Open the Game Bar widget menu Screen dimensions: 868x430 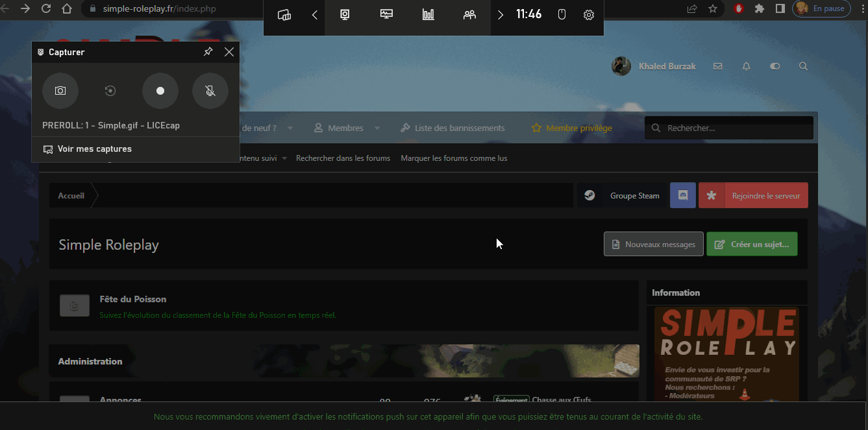284,15
